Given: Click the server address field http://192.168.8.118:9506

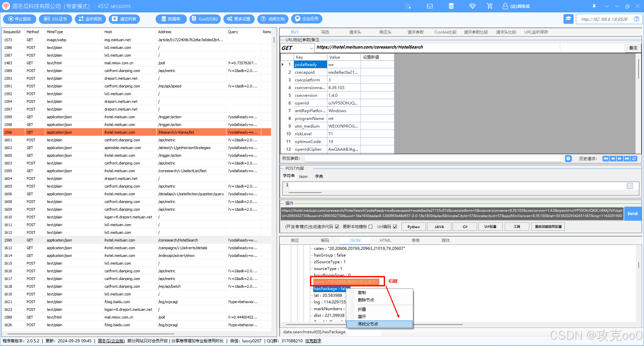Looking at the screenshot, I should pos(604,19).
